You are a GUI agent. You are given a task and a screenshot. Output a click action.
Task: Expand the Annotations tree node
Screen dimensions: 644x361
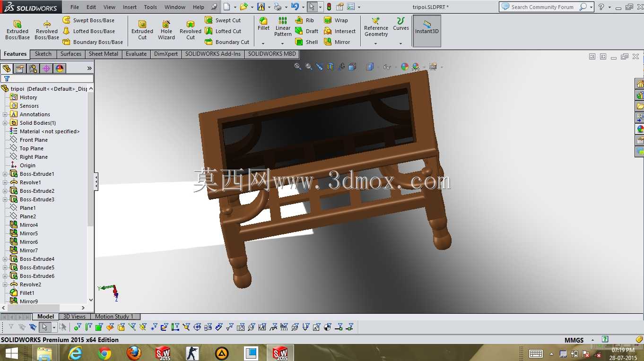pyautogui.click(x=5, y=114)
